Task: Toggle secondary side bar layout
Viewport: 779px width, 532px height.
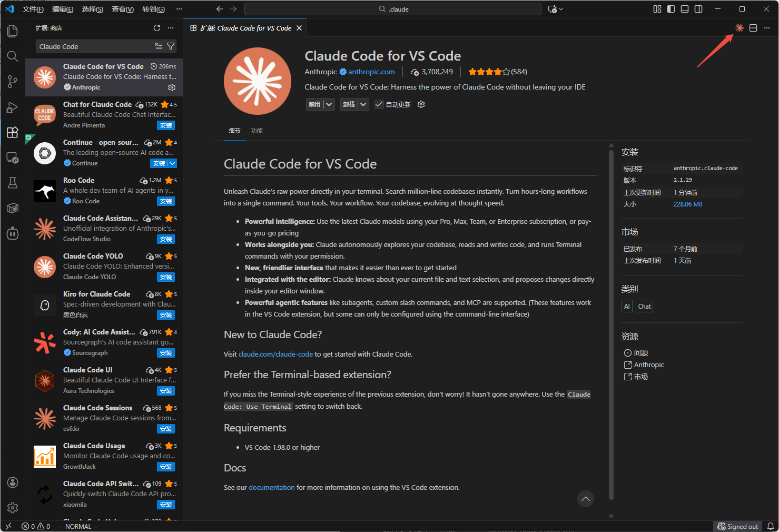Action: 698,9
